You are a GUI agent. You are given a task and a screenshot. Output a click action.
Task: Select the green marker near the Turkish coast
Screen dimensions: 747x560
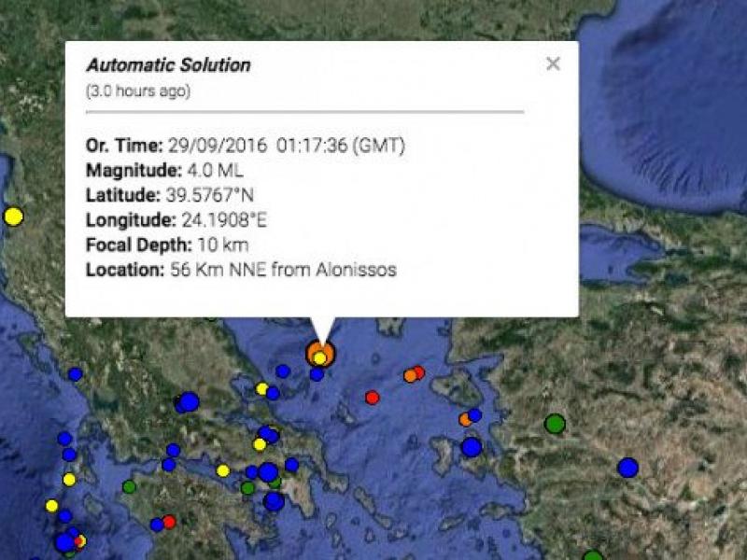click(x=591, y=553)
